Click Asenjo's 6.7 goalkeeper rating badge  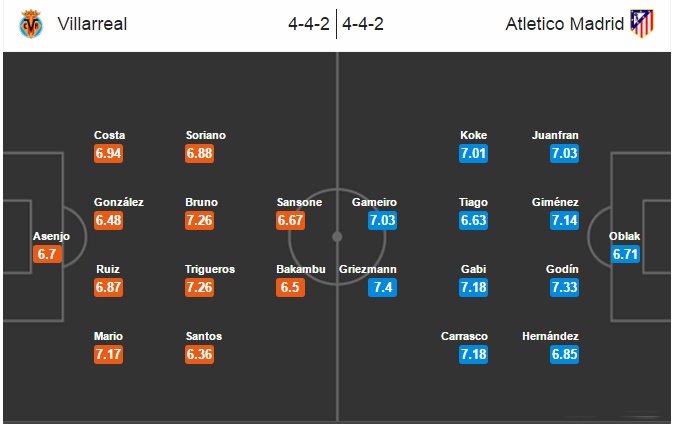(x=47, y=254)
